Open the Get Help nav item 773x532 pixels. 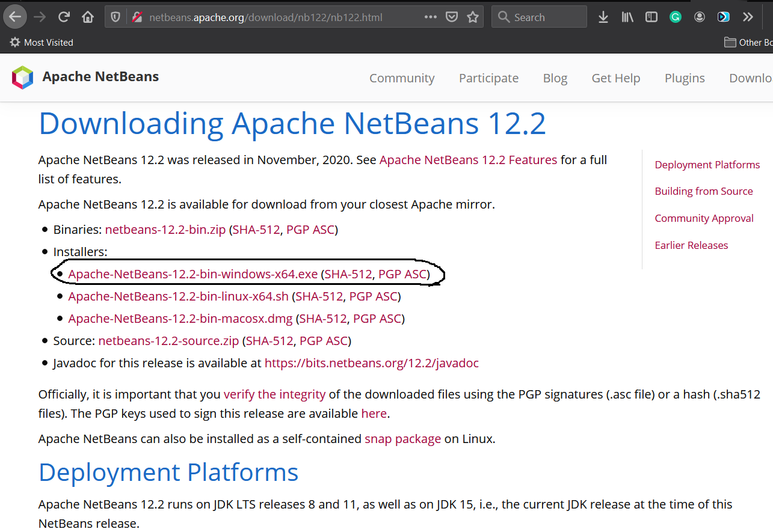coord(616,78)
